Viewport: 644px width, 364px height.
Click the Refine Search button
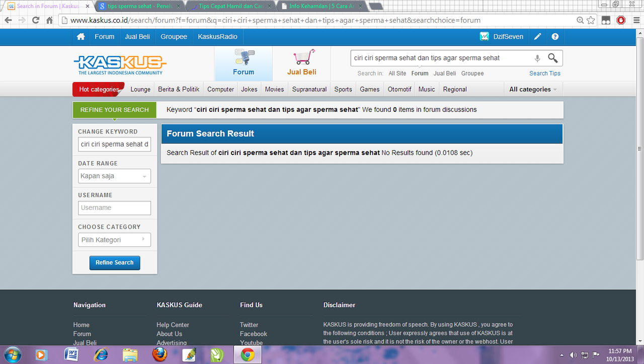click(115, 263)
